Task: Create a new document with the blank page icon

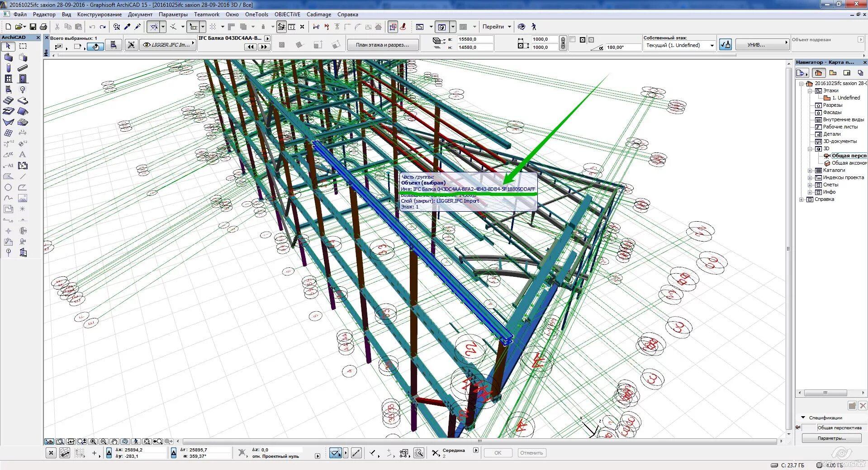Action: tap(8, 27)
